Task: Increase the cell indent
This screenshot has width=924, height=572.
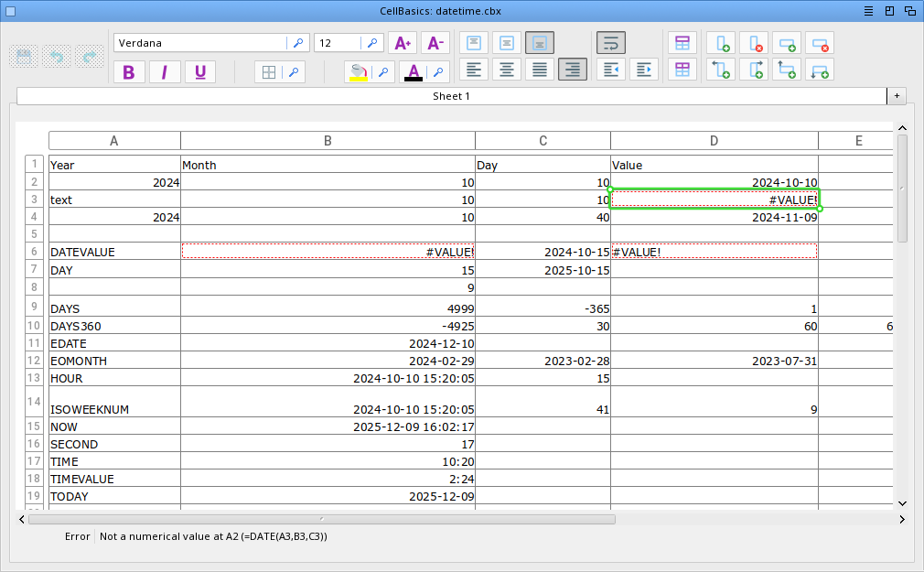Action: pyautogui.click(x=644, y=70)
